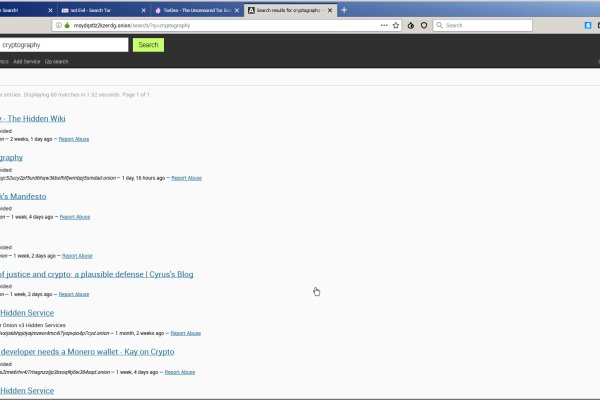Open a new browser tab with plus
The width and height of the screenshot is (600, 400).
344,9
